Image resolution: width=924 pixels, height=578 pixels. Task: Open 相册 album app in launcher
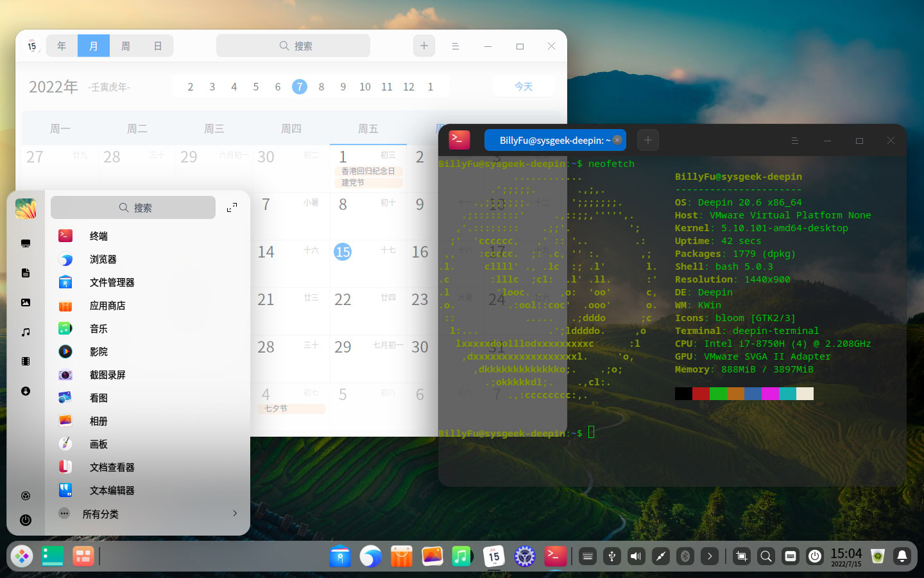click(147, 421)
